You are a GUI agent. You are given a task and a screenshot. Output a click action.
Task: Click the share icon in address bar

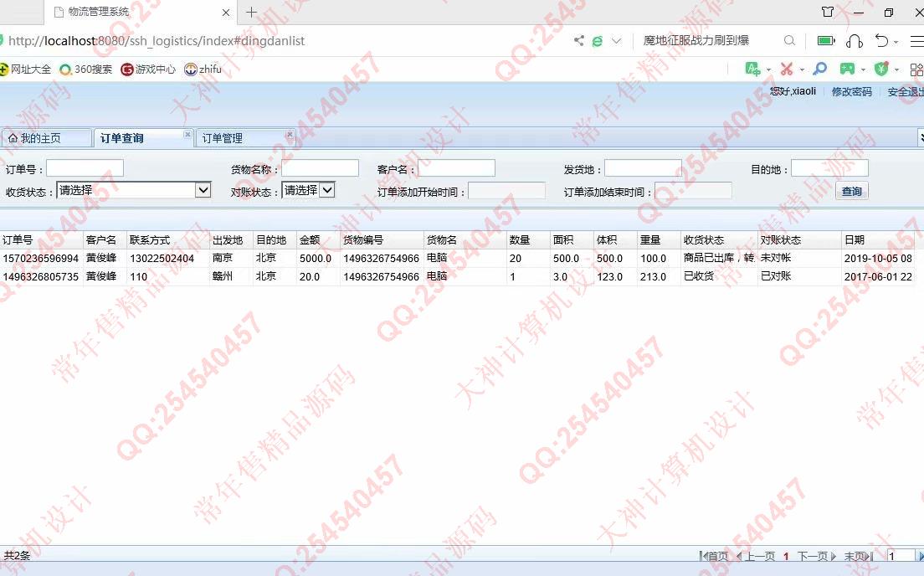pyautogui.click(x=579, y=41)
